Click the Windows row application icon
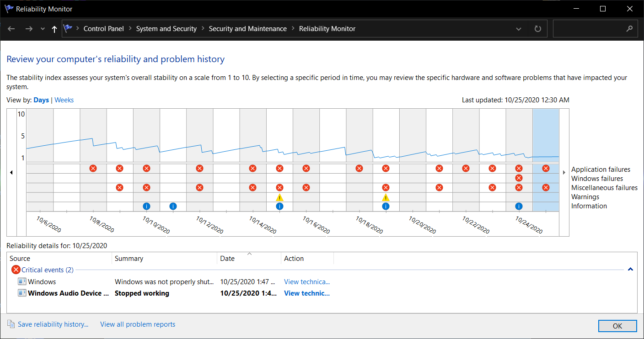644x339 pixels. point(22,281)
